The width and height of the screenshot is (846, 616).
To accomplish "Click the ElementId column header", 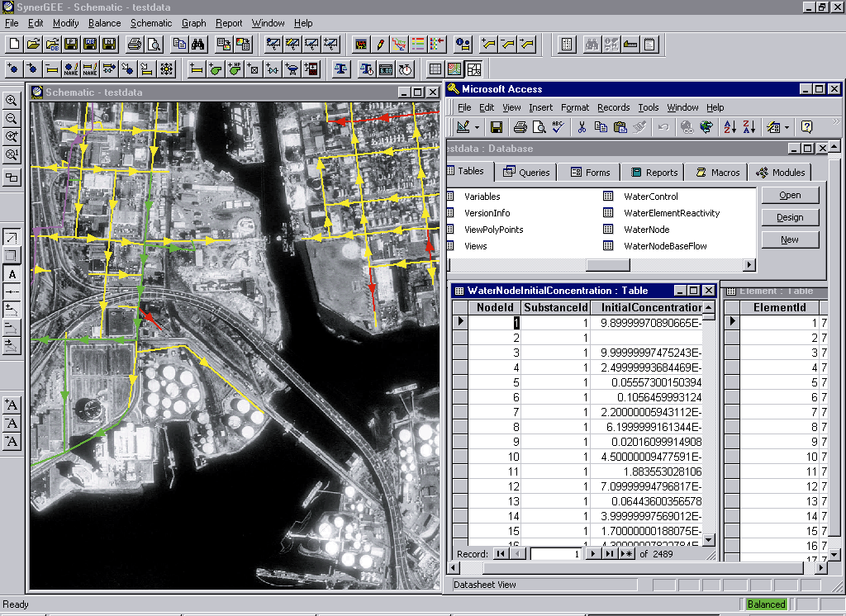I will pyautogui.click(x=780, y=307).
